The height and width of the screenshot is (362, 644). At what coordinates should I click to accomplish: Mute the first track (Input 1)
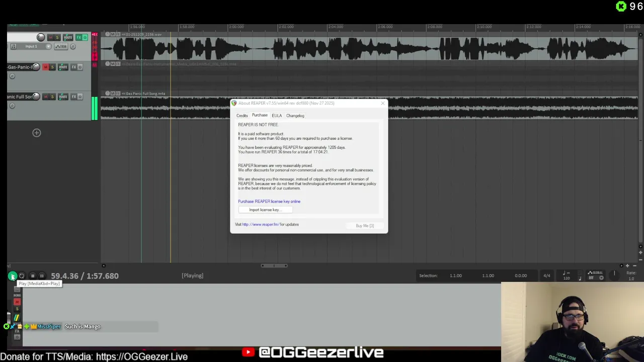tap(50, 37)
